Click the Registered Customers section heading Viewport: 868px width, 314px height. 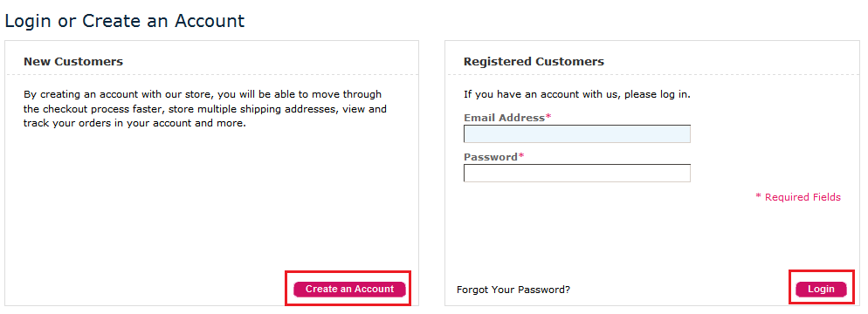tap(534, 61)
